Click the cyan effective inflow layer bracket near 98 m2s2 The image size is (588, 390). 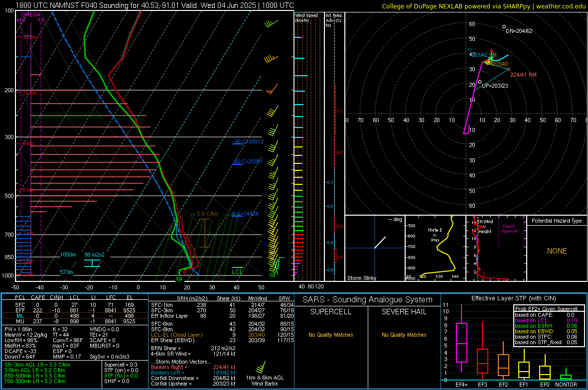coord(92,263)
